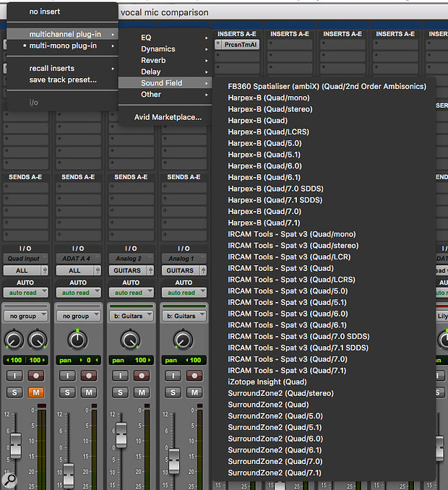The height and width of the screenshot is (490, 448).
Task: Open the Dynamics plug-in category
Action: click(x=165, y=48)
